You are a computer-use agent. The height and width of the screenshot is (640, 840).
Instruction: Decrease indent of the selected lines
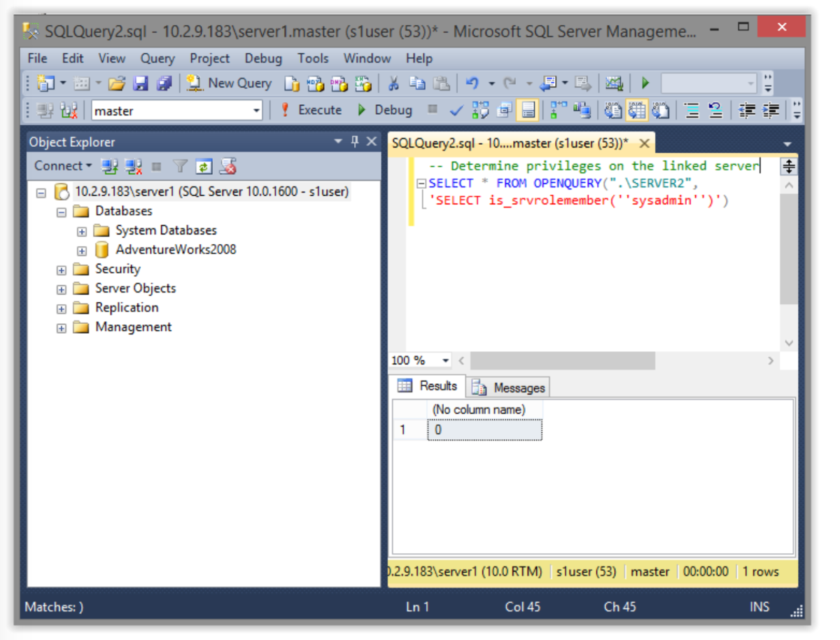[748, 111]
